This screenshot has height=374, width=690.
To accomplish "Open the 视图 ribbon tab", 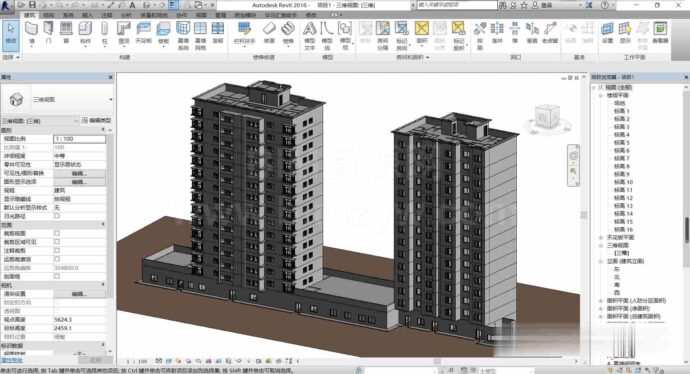I will (x=201, y=15).
